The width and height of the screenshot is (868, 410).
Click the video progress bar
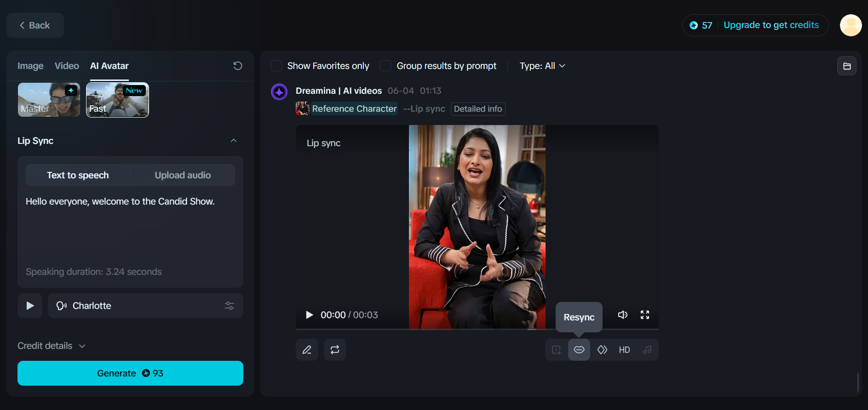(477, 329)
